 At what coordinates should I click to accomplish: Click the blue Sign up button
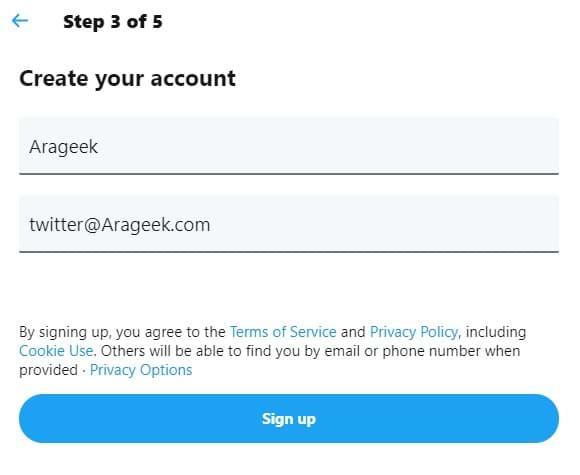pyautogui.click(x=289, y=418)
